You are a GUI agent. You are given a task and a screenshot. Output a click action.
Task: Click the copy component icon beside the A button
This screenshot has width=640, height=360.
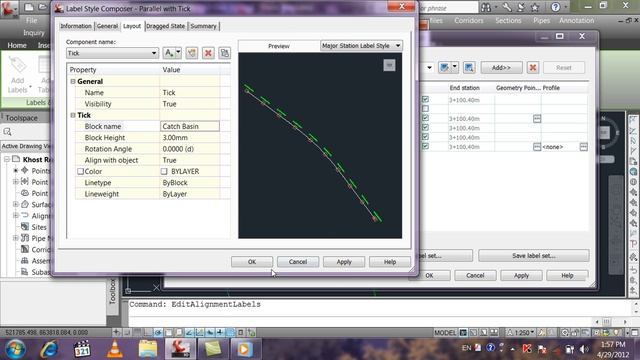click(192, 53)
